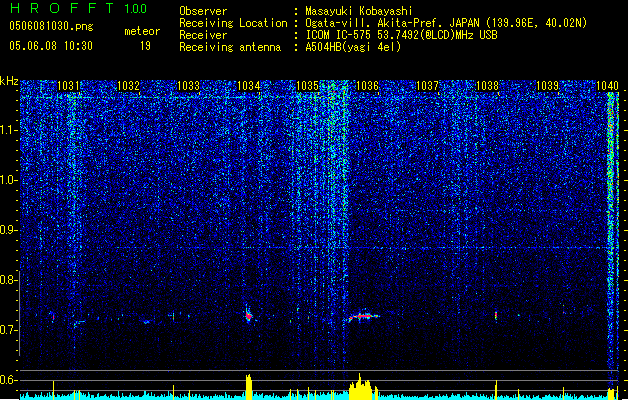Click the short echo near 1038

496,315
